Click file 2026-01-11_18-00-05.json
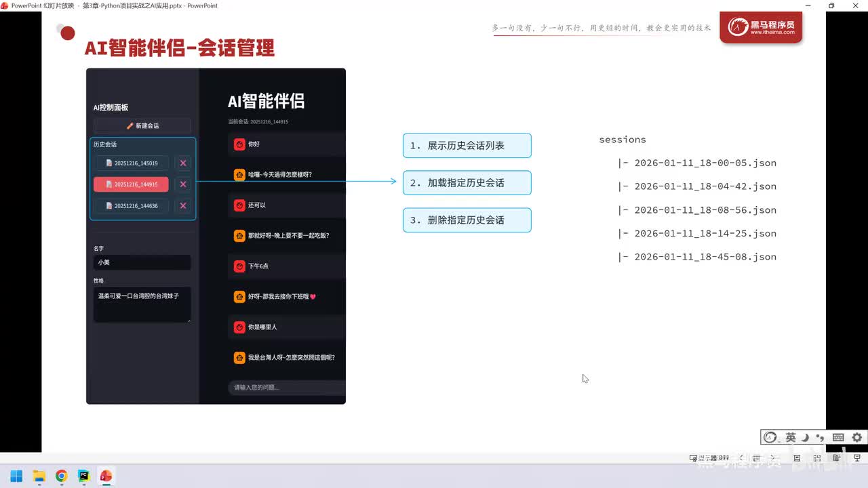 [705, 163]
